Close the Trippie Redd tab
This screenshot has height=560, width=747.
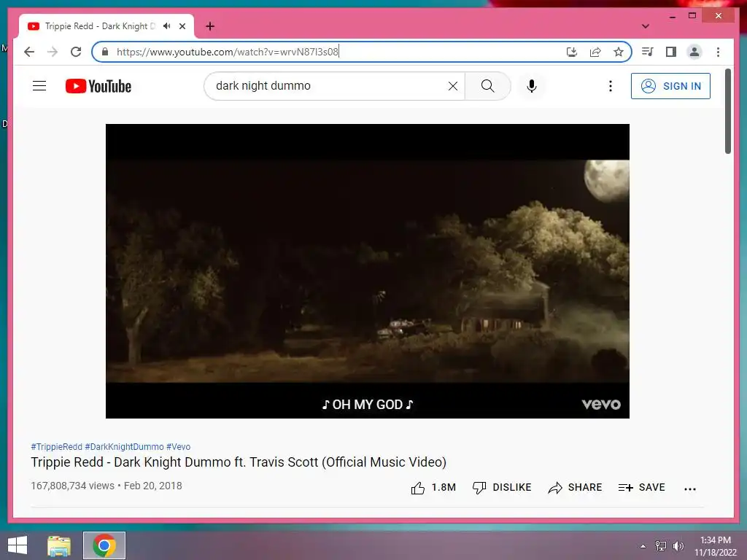coord(182,26)
